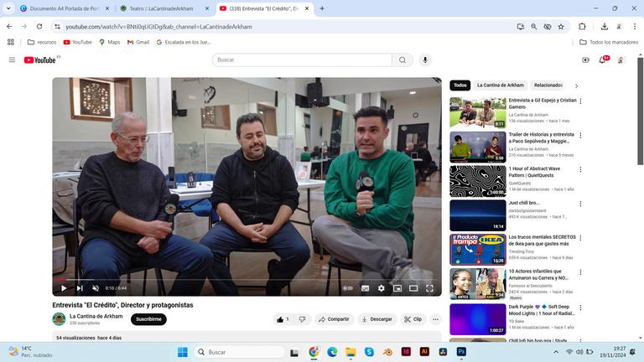Open Photoshop from the taskbar

click(x=461, y=352)
